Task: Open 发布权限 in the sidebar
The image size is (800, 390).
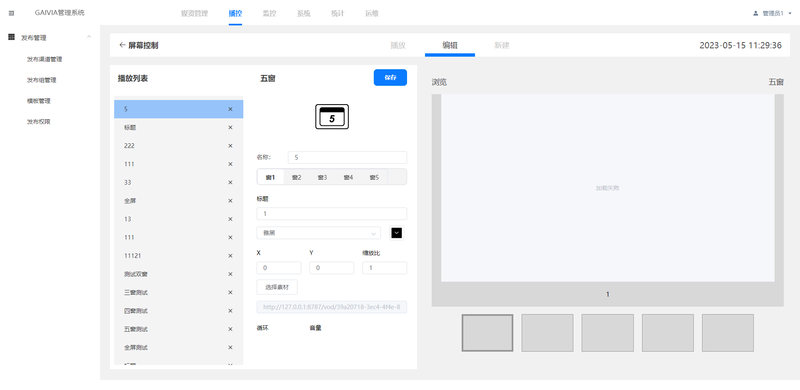Action: [39, 122]
